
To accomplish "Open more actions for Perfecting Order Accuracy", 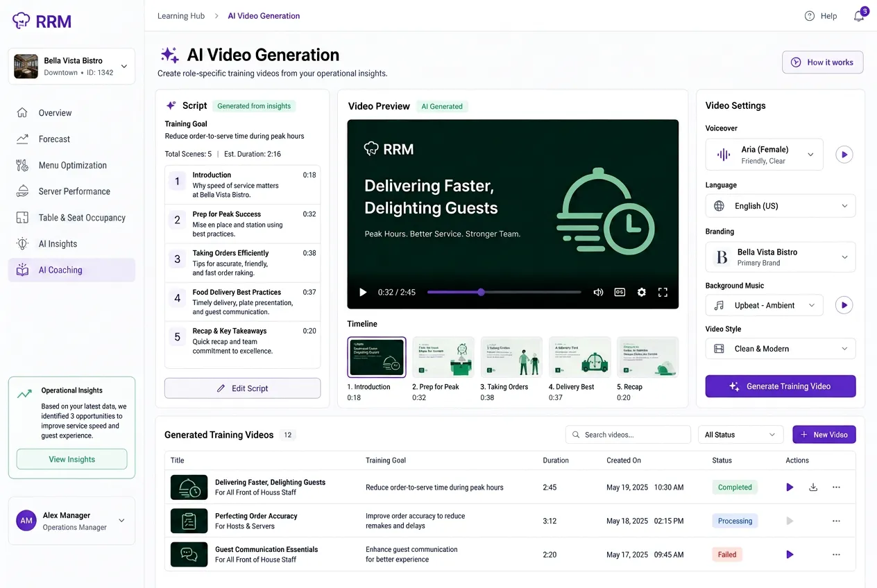I will pos(836,521).
